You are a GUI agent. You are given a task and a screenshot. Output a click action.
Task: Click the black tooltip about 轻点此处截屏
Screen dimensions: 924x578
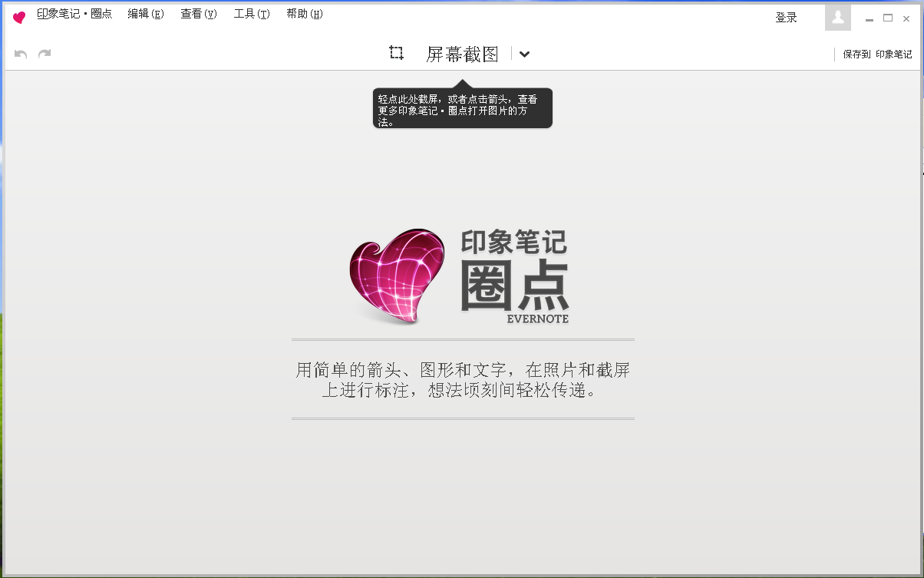(x=463, y=108)
